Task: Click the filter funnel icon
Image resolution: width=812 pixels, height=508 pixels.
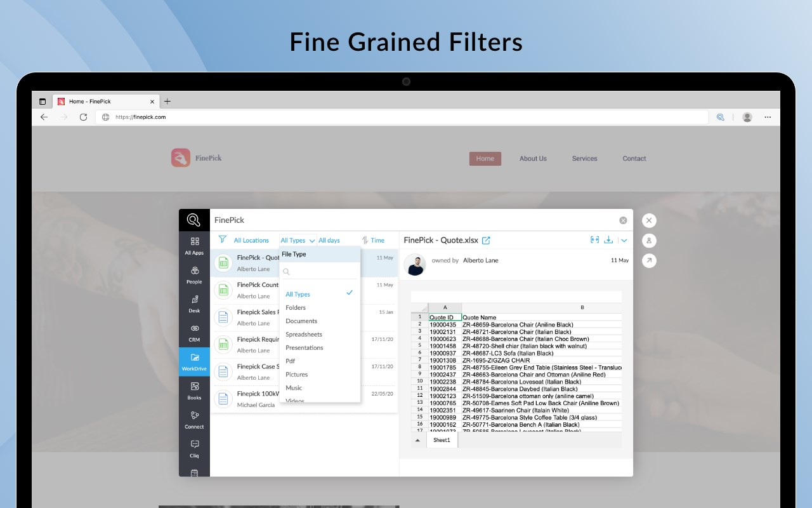Action: [222, 240]
